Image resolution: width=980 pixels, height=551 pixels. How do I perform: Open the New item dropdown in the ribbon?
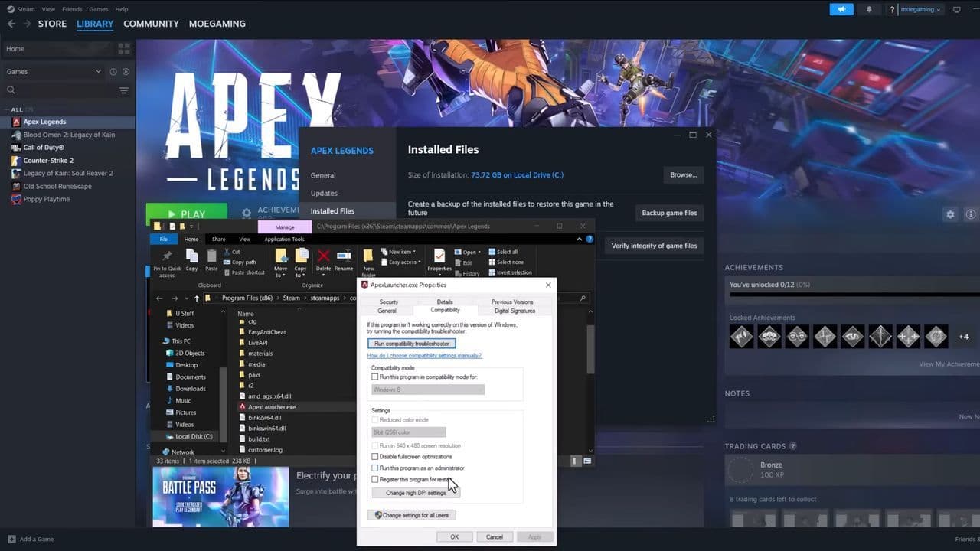click(397, 251)
